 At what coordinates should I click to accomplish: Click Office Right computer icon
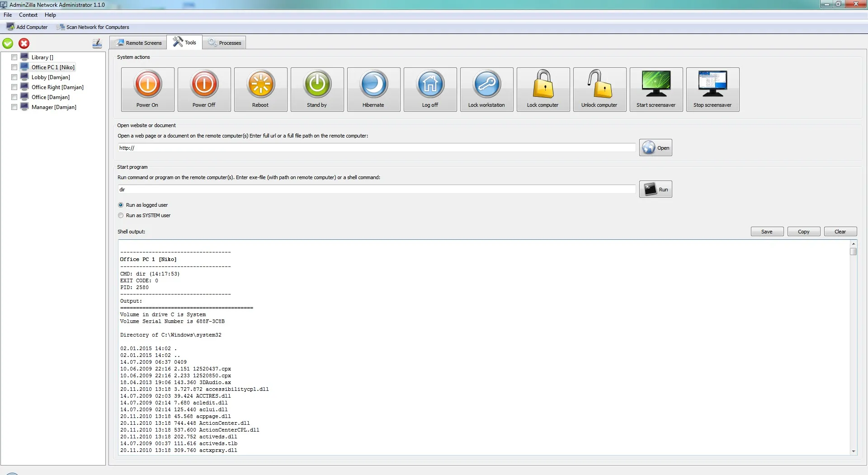24,87
